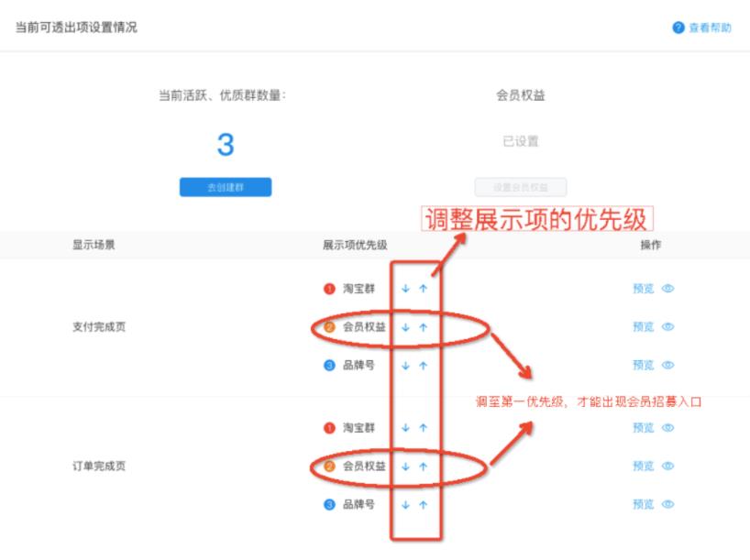
Task: Click eye icon for 品牌号 on 订单完成页
Action: click(x=670, y=505)
